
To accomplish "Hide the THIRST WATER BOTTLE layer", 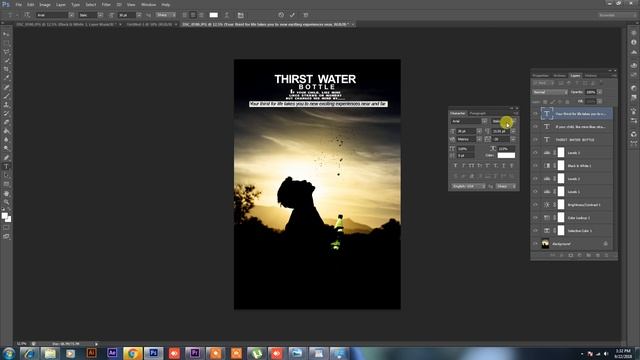I will tap(535, 140).
